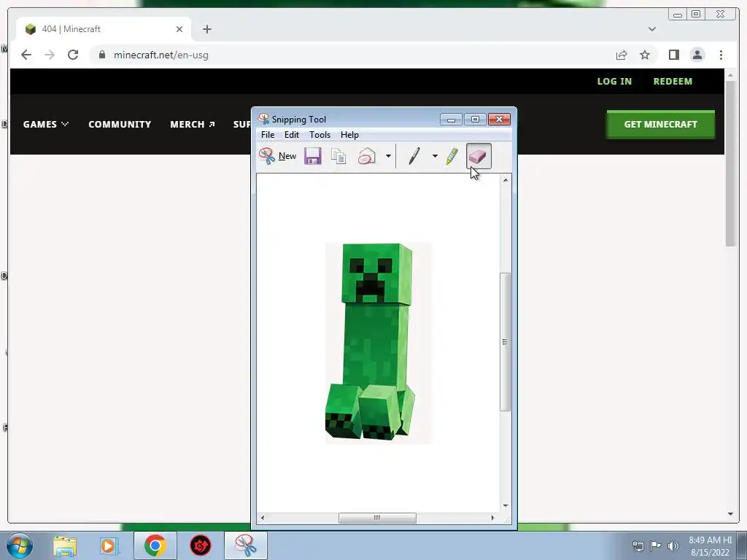The image size is (747, 560).
Task: Click the snip scroll up arrow
Action: coord(505,180)
